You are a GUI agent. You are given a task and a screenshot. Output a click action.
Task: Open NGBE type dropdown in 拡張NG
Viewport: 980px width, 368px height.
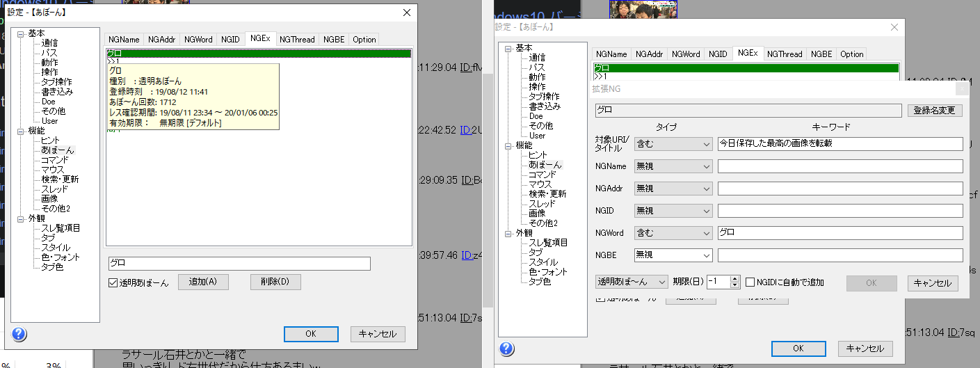click(x=673, y=255)
